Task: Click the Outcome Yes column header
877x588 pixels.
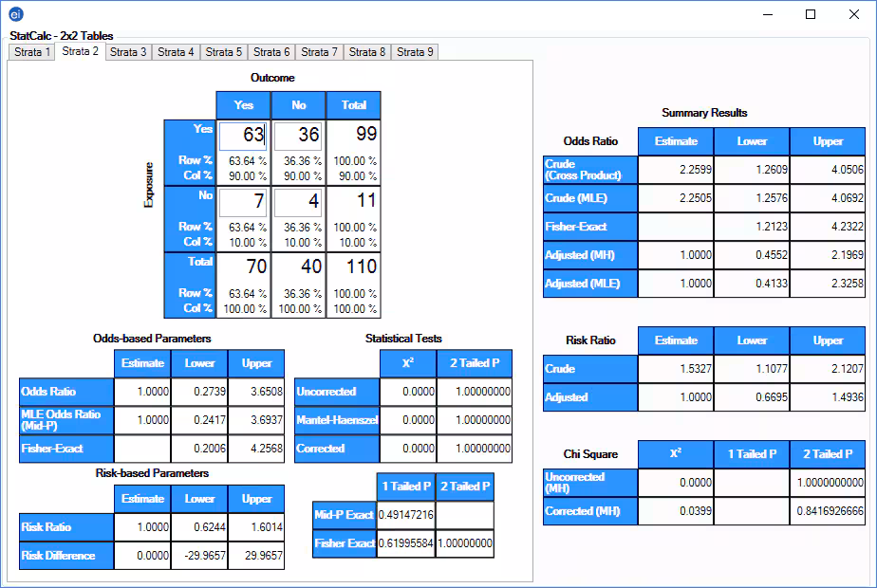Action: pos(243,105)
